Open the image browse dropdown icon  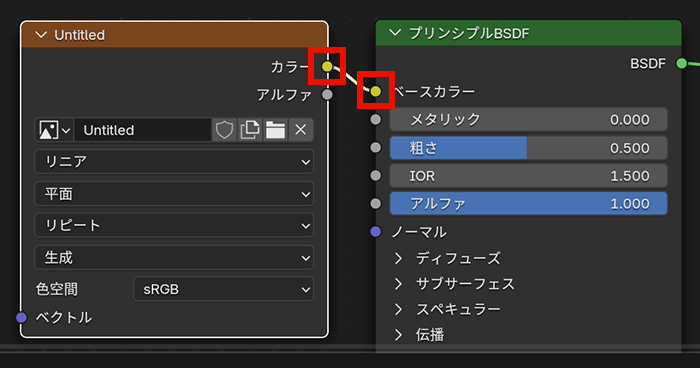(54, 130)
